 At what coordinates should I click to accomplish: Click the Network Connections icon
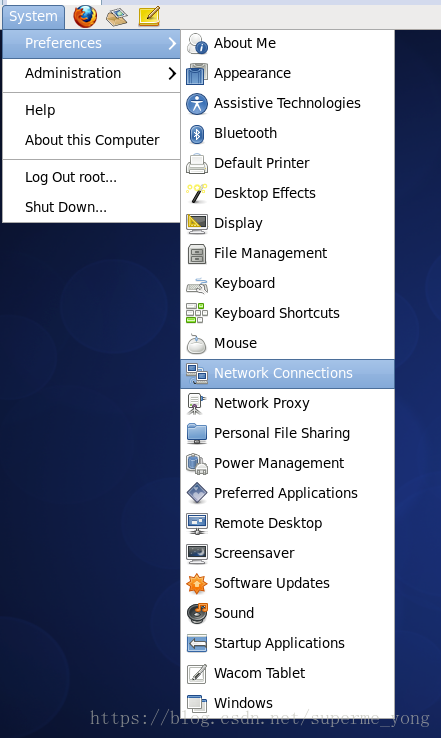point(197,374)
